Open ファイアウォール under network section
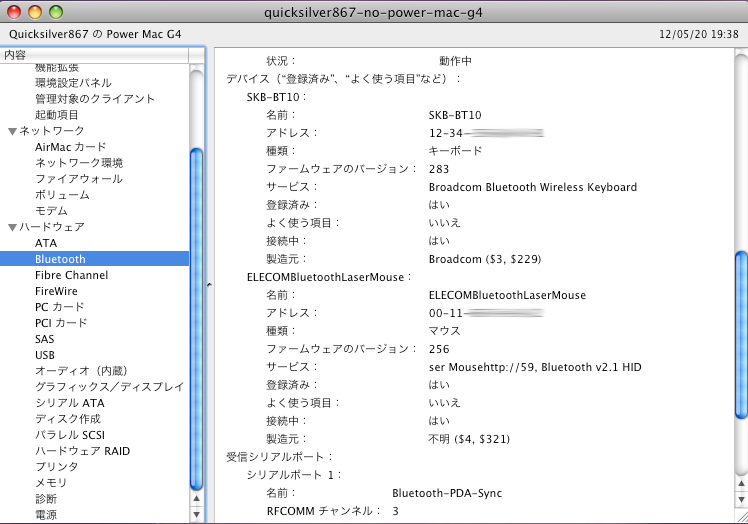The height and width of the screenshot is (524, 748). 79,179
